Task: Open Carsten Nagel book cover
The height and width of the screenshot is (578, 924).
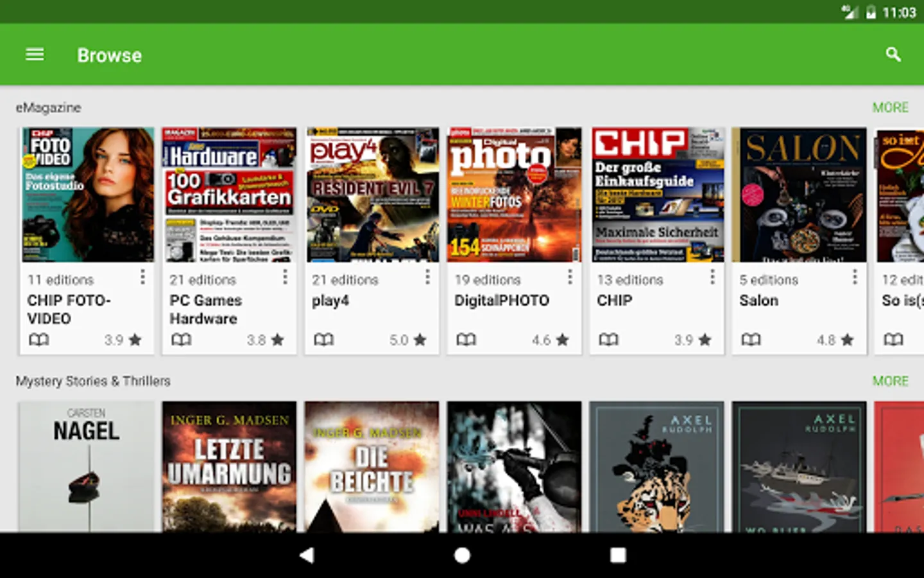Action: [x=87, y=467]
